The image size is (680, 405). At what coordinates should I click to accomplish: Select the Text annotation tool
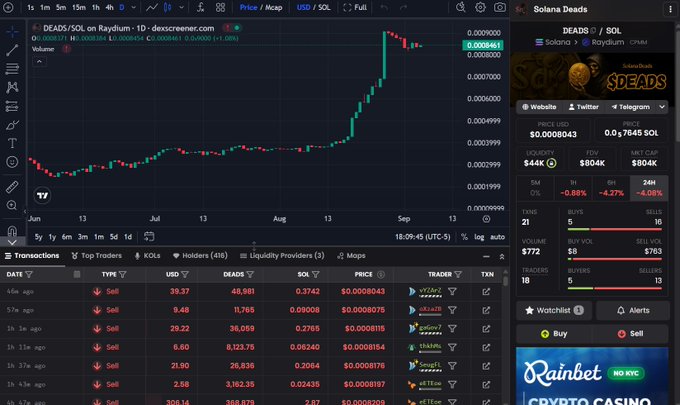coord(12,143)
